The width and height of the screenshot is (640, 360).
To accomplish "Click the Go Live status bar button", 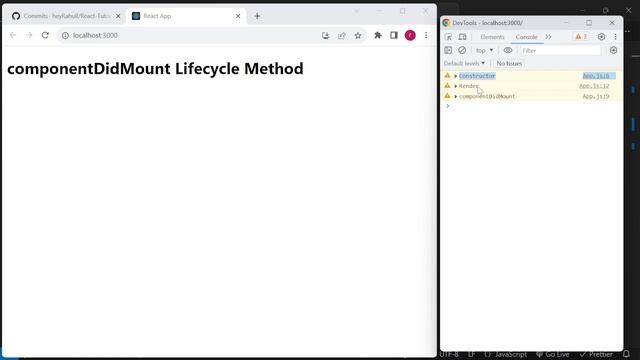I will click(x=553, y=354).
